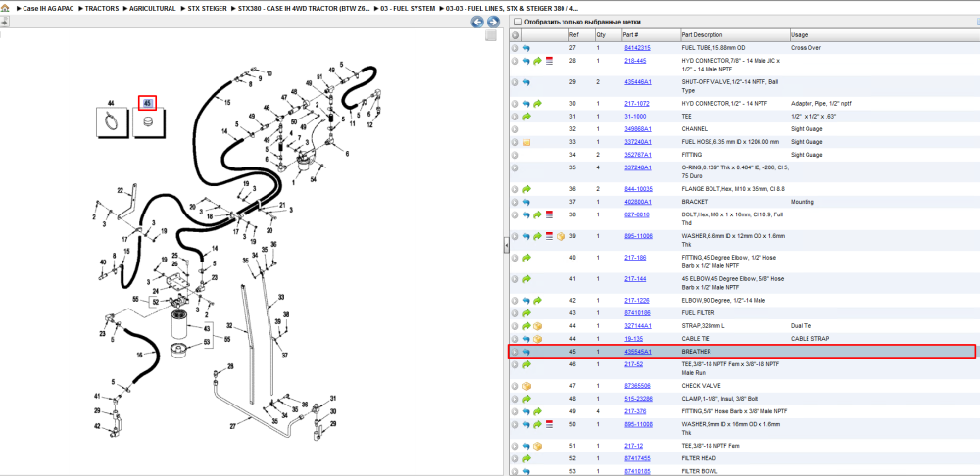This screenshot has height=476, width=980.
Task: Open part number 87410186 link
Action: point(637,313)
